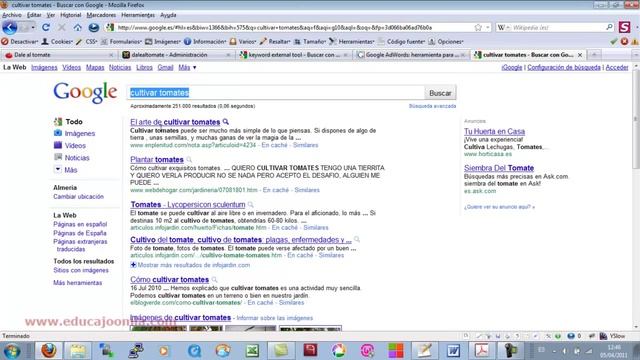This screenshot has width=640, height=360.
Task: Open the Opciones developer toolbar menu
Action: (446, 42)
